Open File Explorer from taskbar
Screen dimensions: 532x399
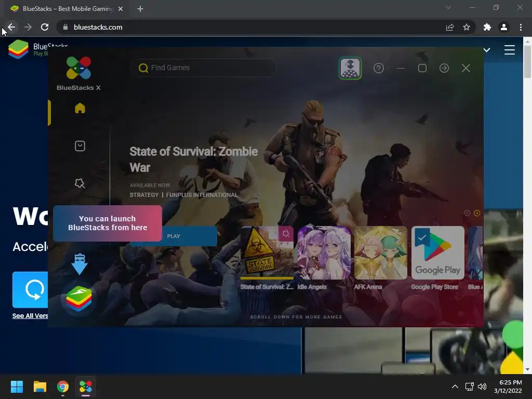(x=39, y=387)
